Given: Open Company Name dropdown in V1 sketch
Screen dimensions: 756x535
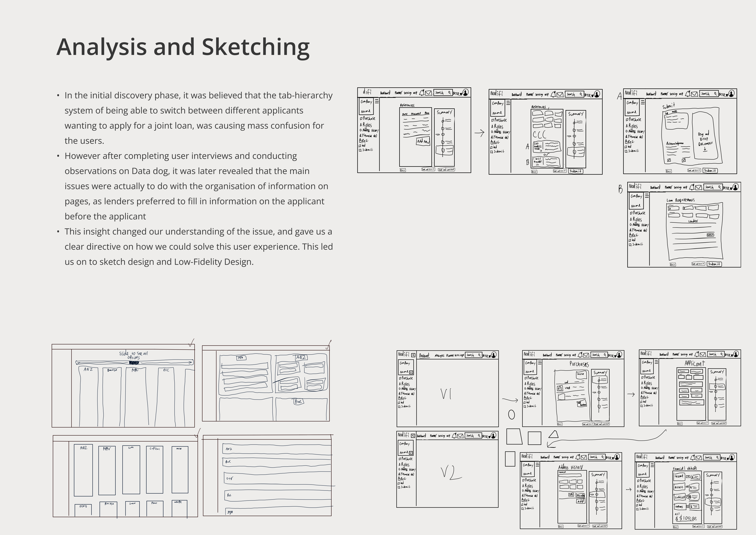Looking at the screenshot, I should tap(411, 372).
